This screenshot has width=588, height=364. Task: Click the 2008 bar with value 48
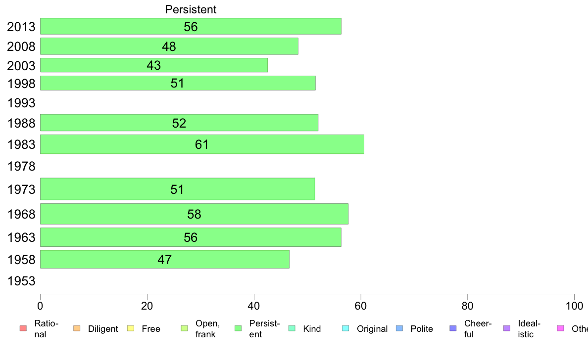pos(169,46)
